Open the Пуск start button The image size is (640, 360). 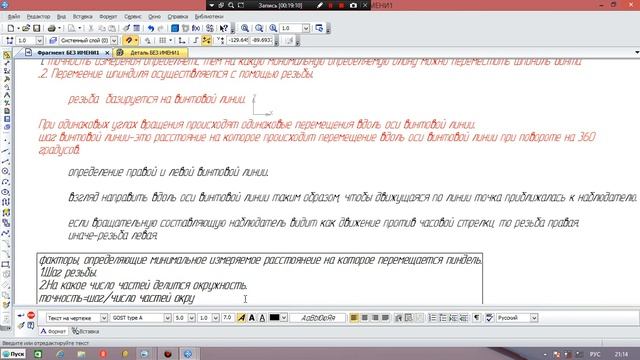pyautogui.click(x=13, y=354)
